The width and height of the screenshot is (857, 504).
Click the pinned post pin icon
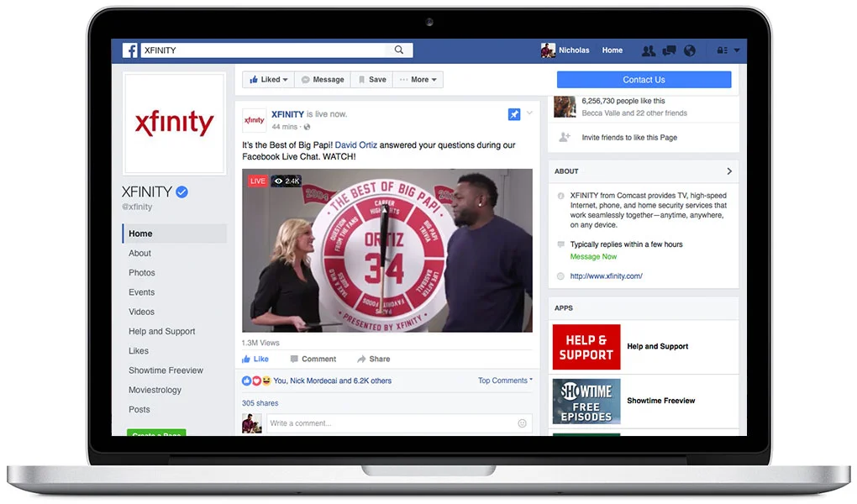tap(514, 114)
